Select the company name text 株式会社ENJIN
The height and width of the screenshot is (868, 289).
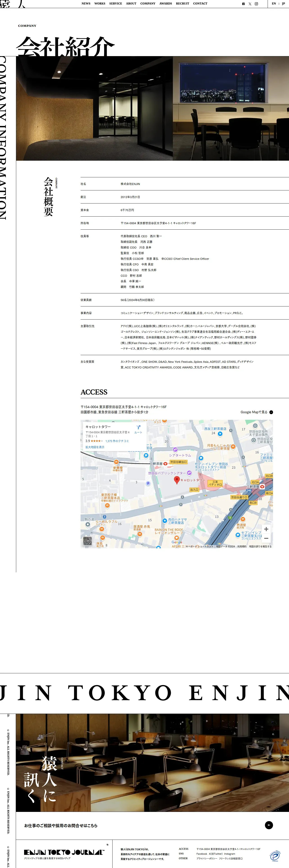coord(130,184)
